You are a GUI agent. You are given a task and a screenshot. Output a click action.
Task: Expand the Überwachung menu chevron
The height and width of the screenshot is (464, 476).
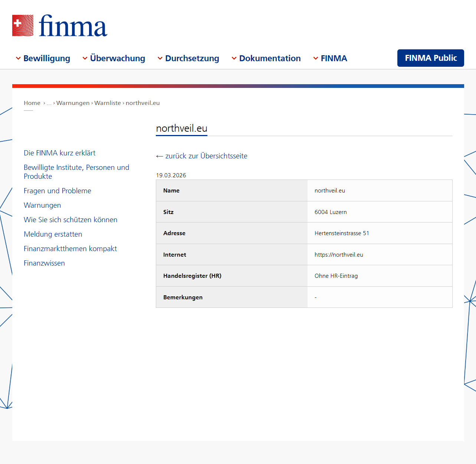85,58
